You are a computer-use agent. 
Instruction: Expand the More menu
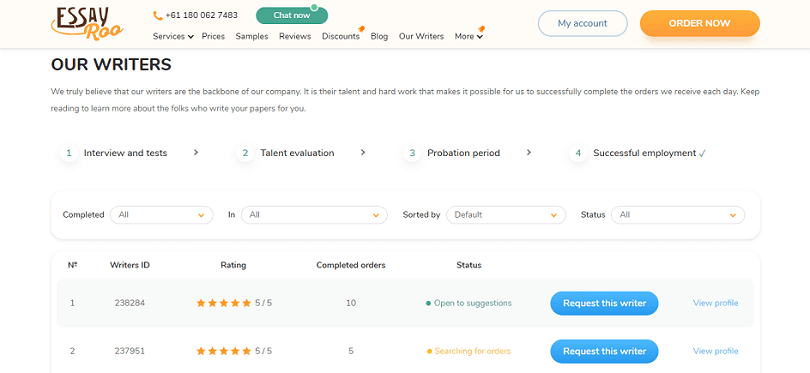469,36
